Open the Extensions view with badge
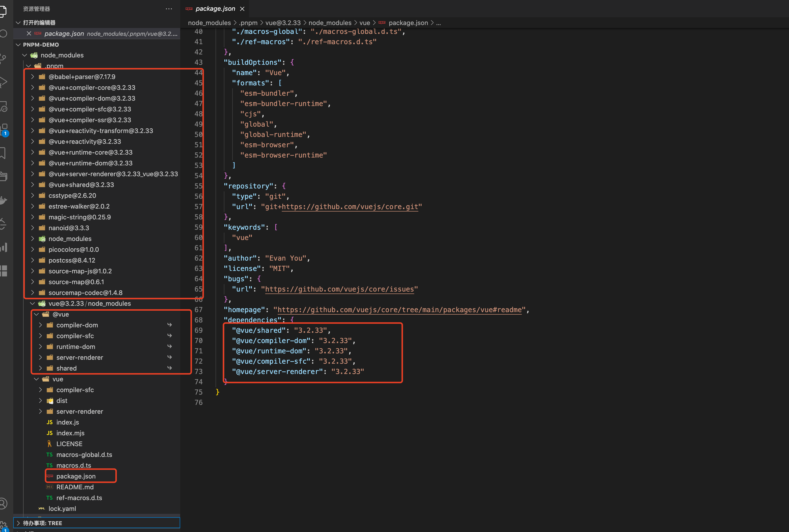 coord(4,130)
